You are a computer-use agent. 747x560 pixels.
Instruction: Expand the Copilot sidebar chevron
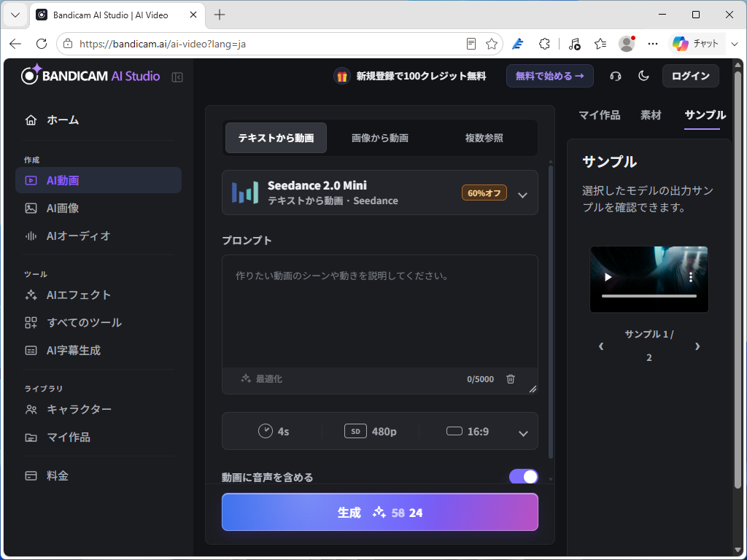point(734,44)
